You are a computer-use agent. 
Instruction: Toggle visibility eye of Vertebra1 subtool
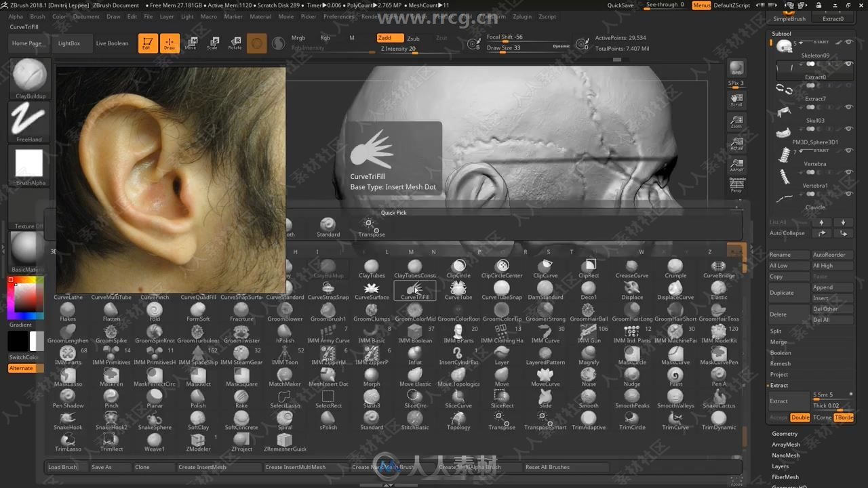pos(849,172)
